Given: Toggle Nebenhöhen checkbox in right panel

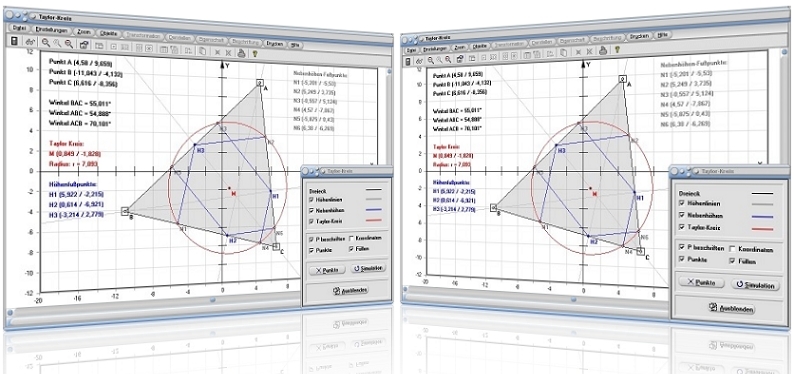Looking at the screenshot, I should coord(682,215).
